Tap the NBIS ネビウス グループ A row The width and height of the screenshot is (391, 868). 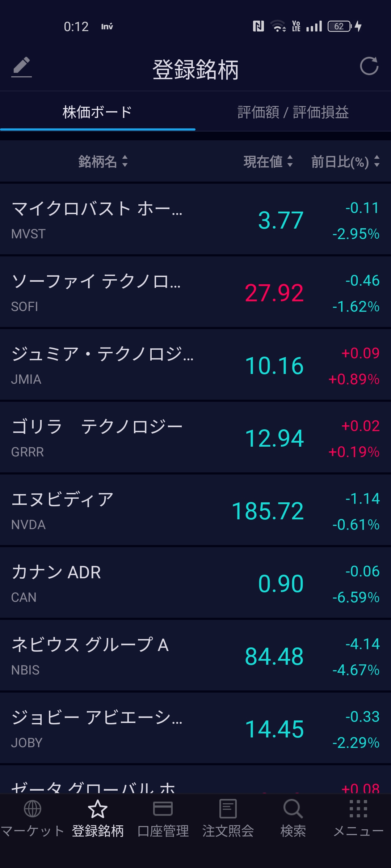195,656
